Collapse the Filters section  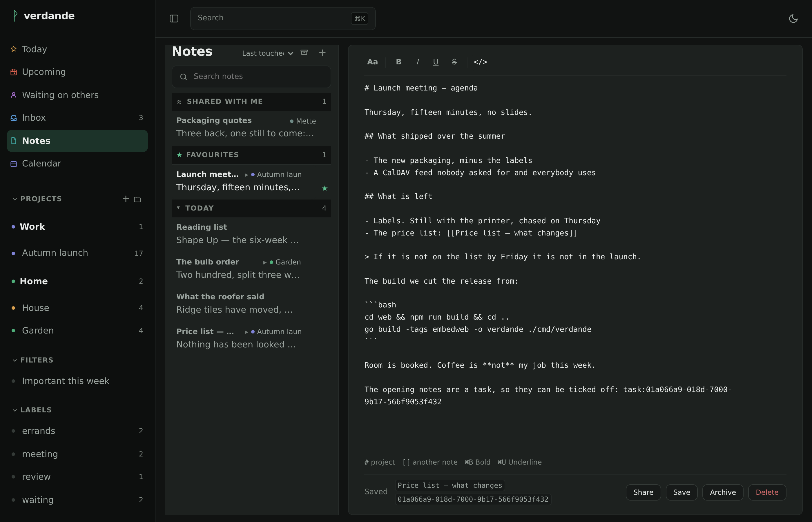[33, 360]
